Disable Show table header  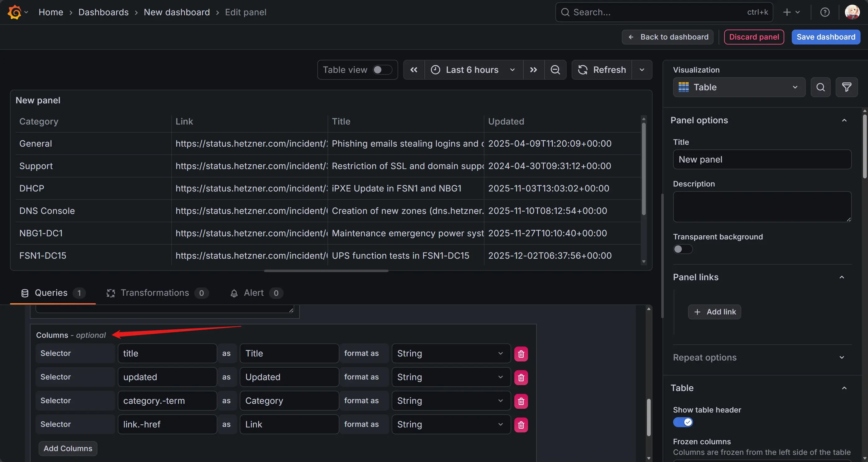pyautogui.click(x=682, y=422)
